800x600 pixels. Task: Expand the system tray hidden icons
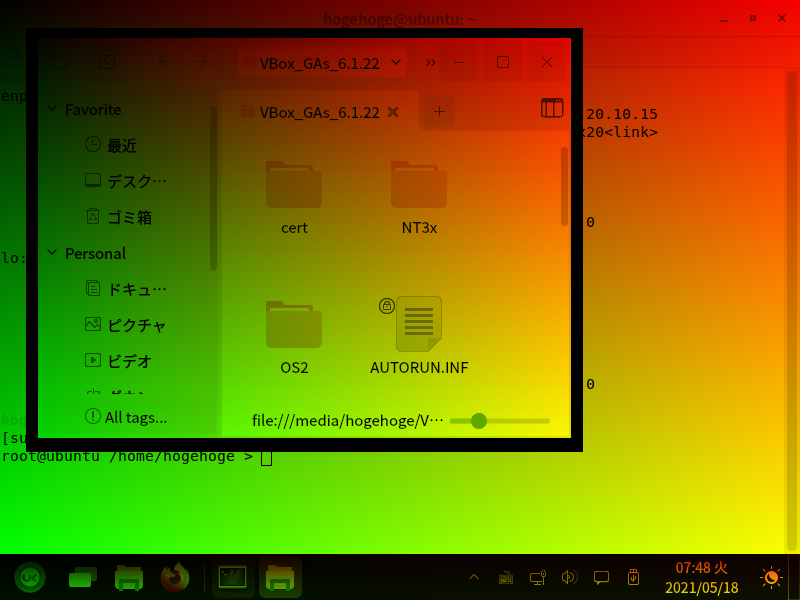point(474,578)
